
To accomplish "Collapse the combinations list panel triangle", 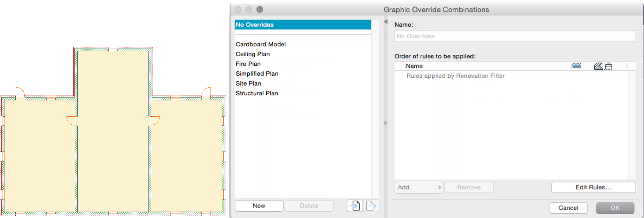I will [x=386, y=22].
